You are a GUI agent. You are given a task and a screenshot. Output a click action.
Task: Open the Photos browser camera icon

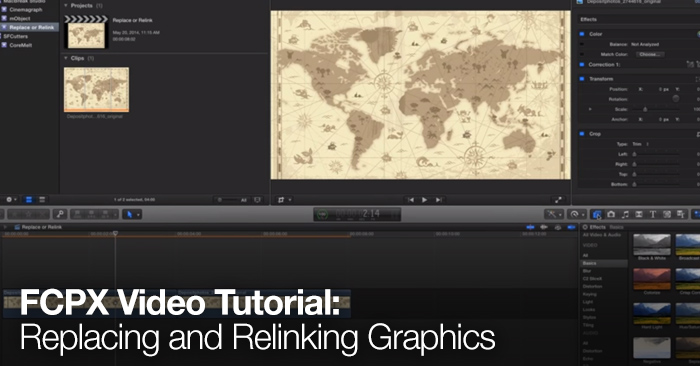pos(611,214)
